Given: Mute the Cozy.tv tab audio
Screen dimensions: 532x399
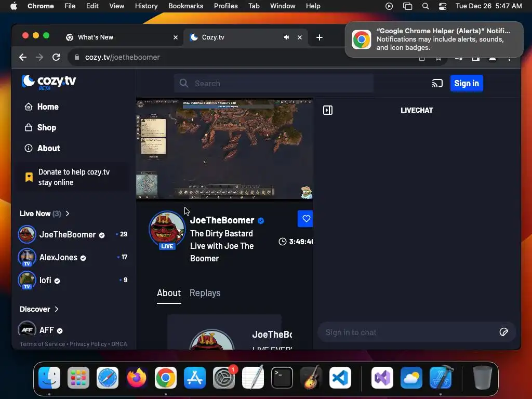Looking at the screenshot, I should pos(287,37).
